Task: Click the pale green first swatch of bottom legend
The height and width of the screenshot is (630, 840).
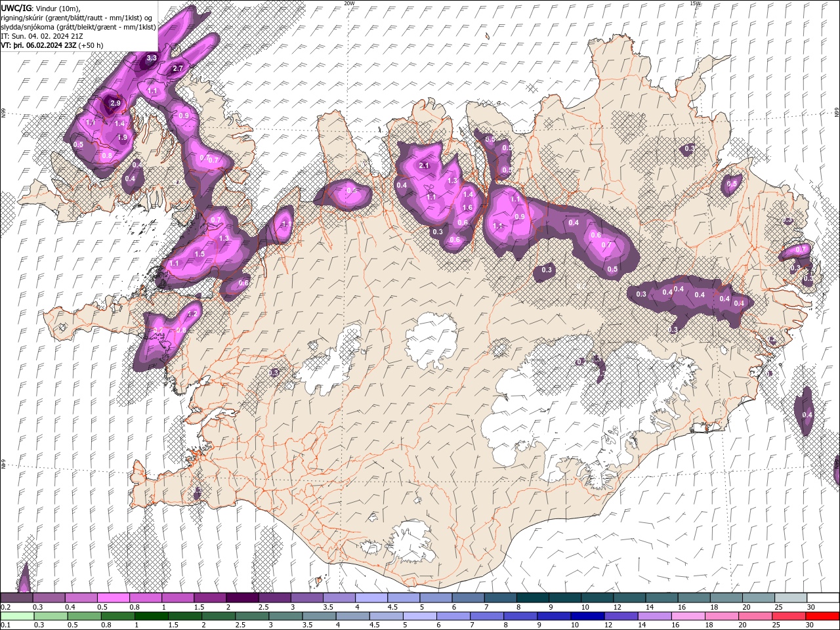Action: coord(16,616)
